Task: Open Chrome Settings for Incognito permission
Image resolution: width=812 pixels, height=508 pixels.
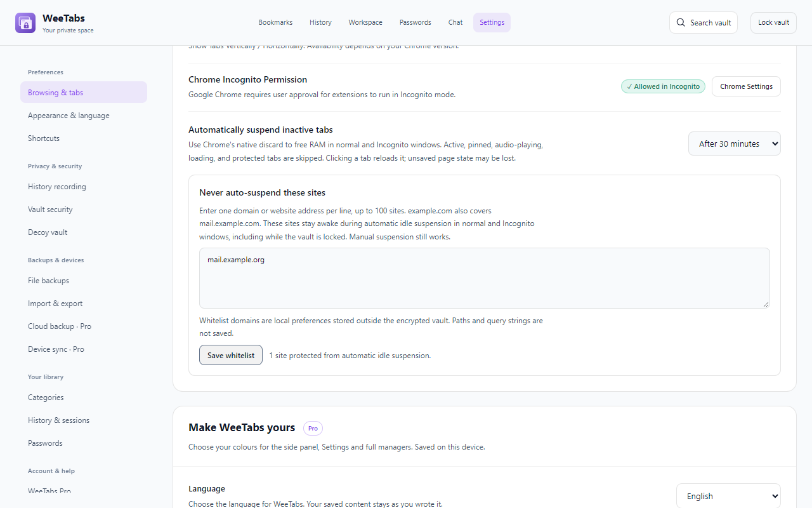Action: coord(746,86)
